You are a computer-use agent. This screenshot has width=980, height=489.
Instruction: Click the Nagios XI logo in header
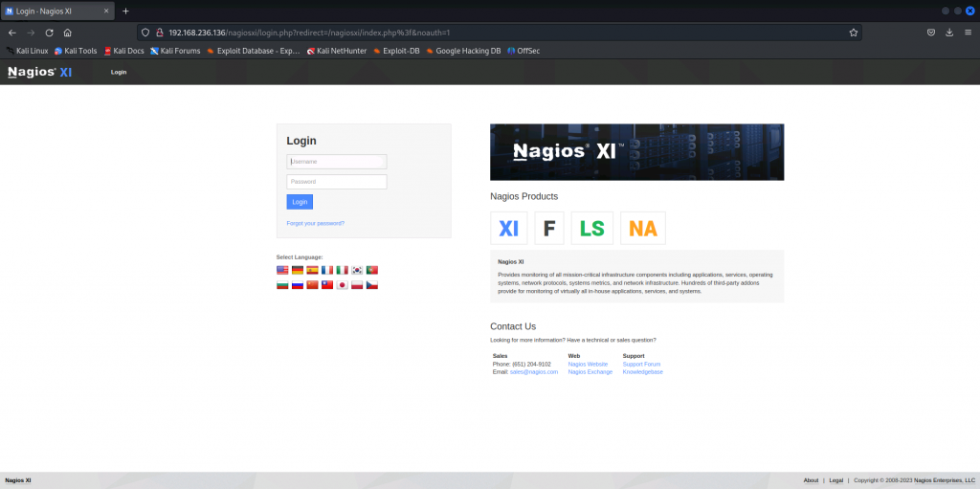coord(40,73)
